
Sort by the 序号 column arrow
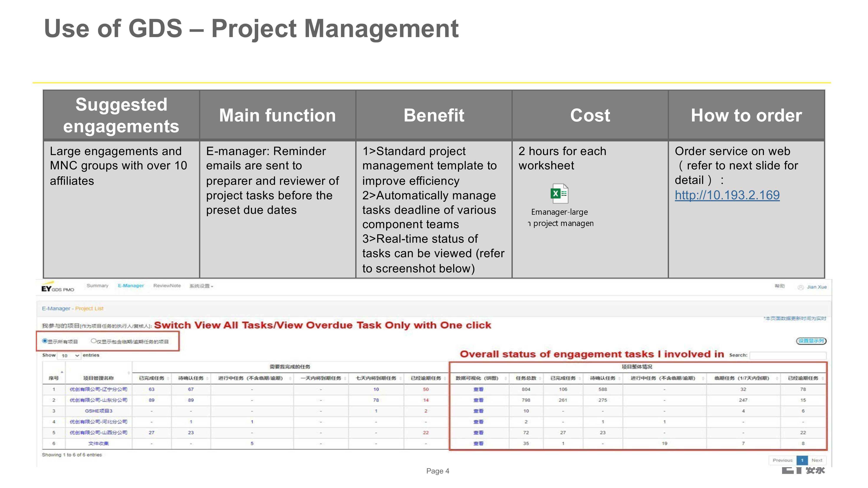tap(62, 372)
